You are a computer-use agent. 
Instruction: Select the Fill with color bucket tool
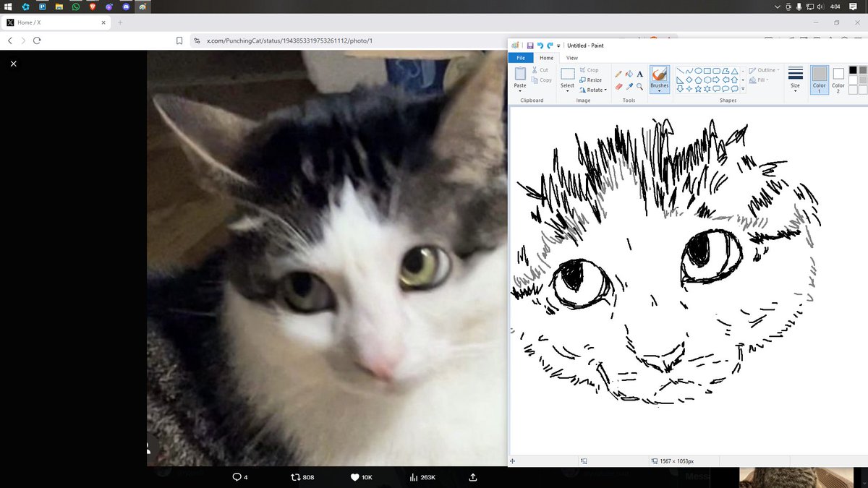[629, 74]
